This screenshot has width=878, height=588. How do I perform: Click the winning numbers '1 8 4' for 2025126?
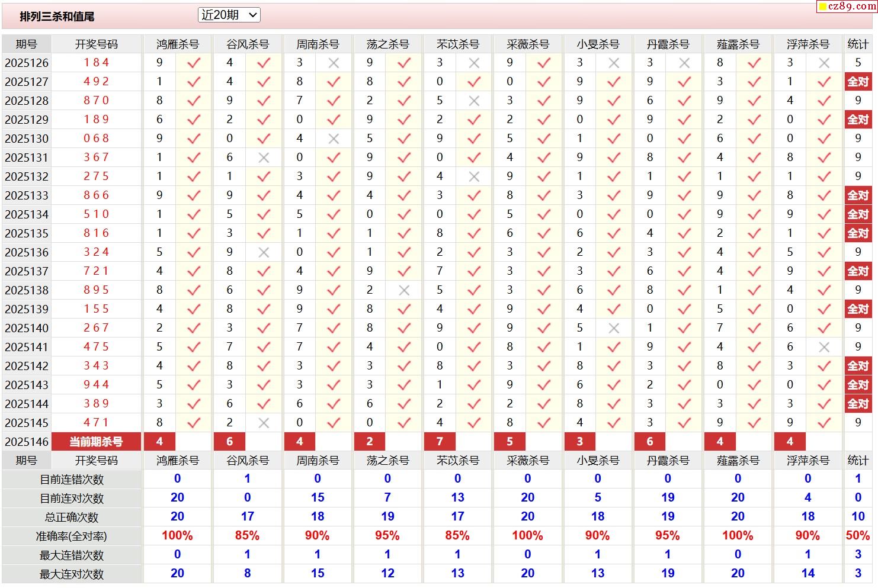(x=97, y=63)
